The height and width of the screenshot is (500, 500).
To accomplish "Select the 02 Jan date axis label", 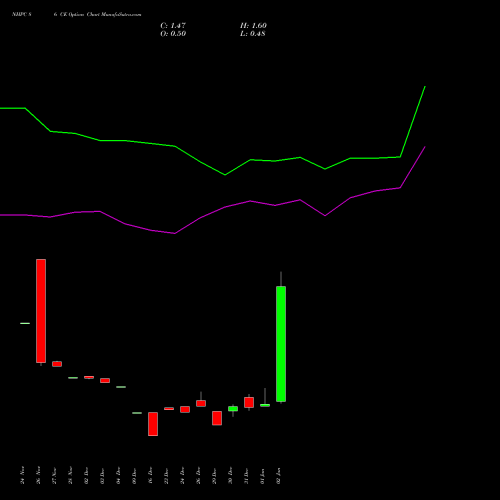I will point(278,476).
